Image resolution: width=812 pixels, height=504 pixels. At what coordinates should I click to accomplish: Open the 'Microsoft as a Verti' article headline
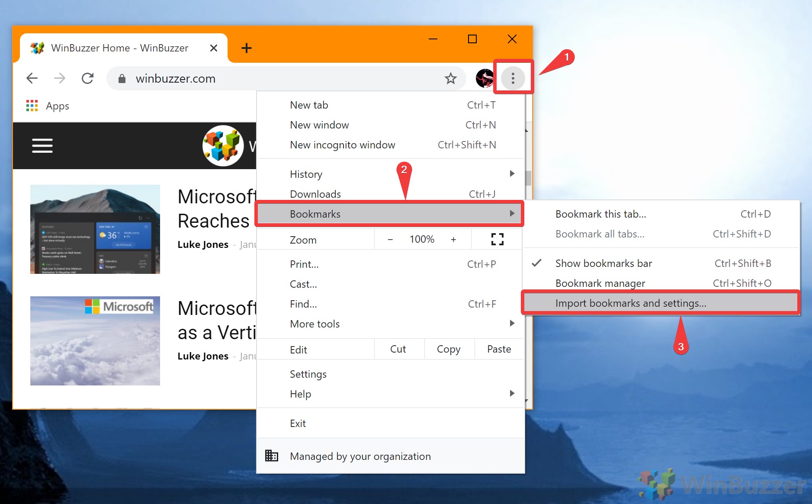tap(217, 321)
